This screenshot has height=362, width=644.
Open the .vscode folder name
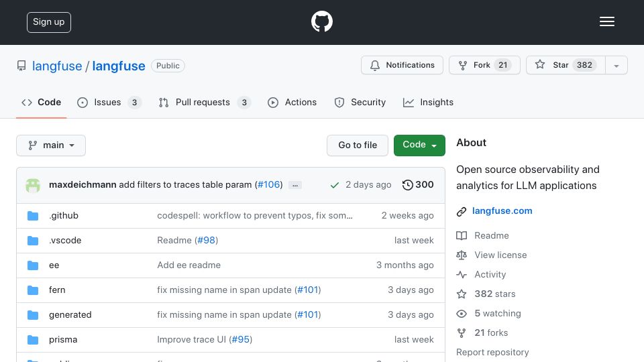click(65, 240)
